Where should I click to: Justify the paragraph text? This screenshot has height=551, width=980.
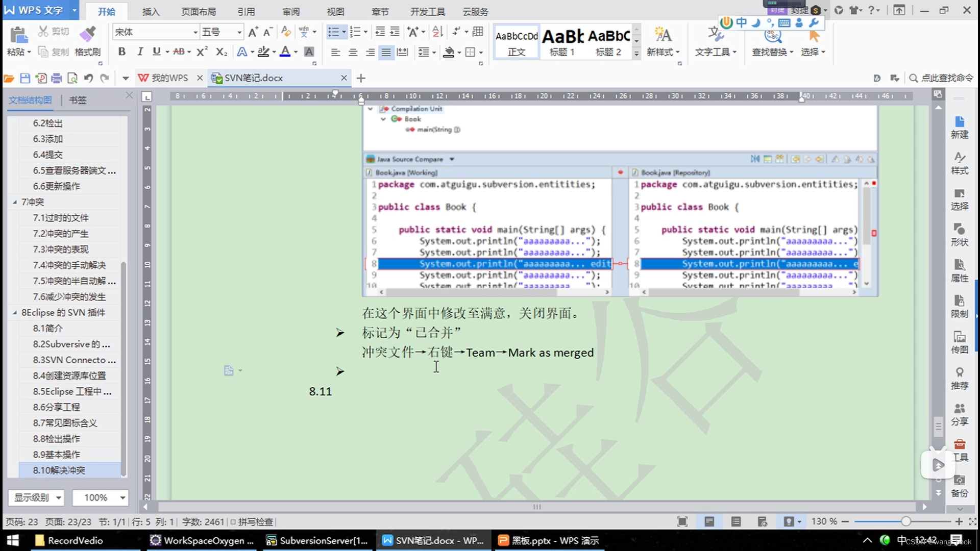tap(386, 52)
